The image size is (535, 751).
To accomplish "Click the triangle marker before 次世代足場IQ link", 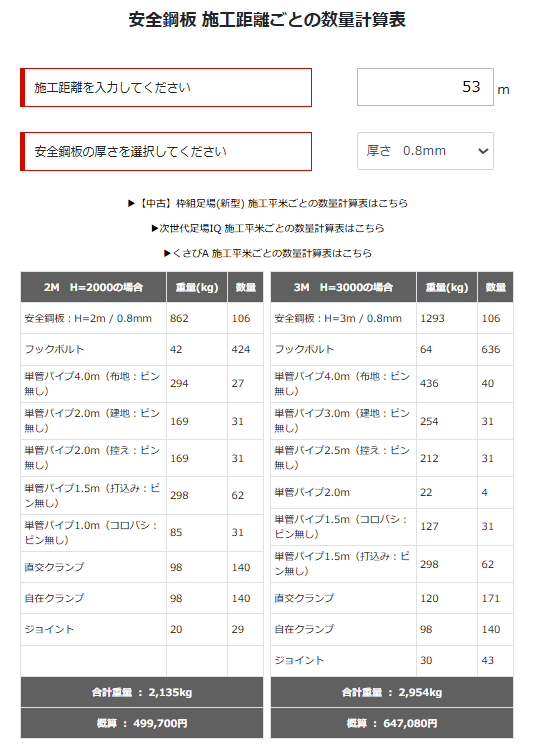I will (155, 228).
